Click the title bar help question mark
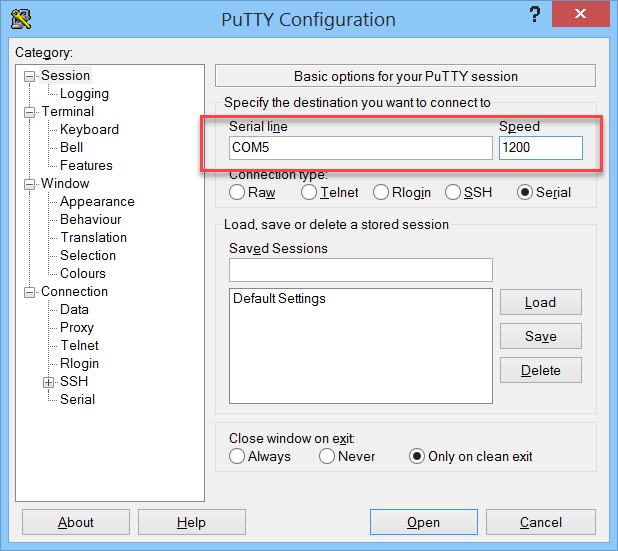Screen dimensions: 618x551 tap(537, 13)
